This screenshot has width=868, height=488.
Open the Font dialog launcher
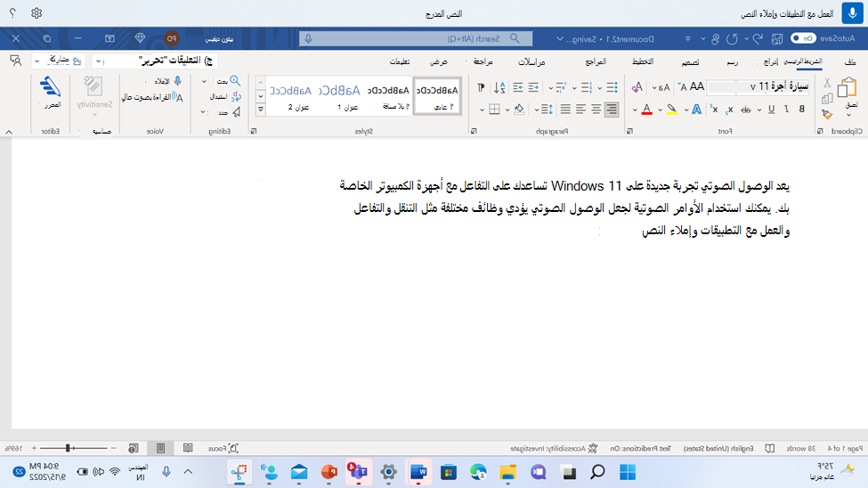click(629, 131)
